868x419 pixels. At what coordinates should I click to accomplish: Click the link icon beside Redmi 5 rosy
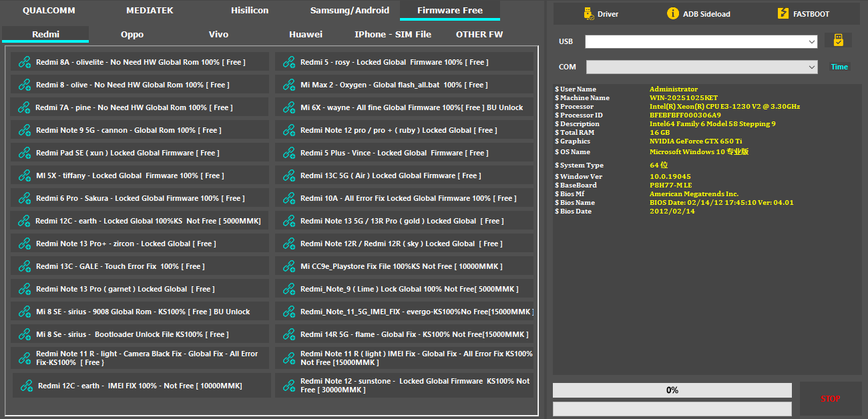coord(289,62)
